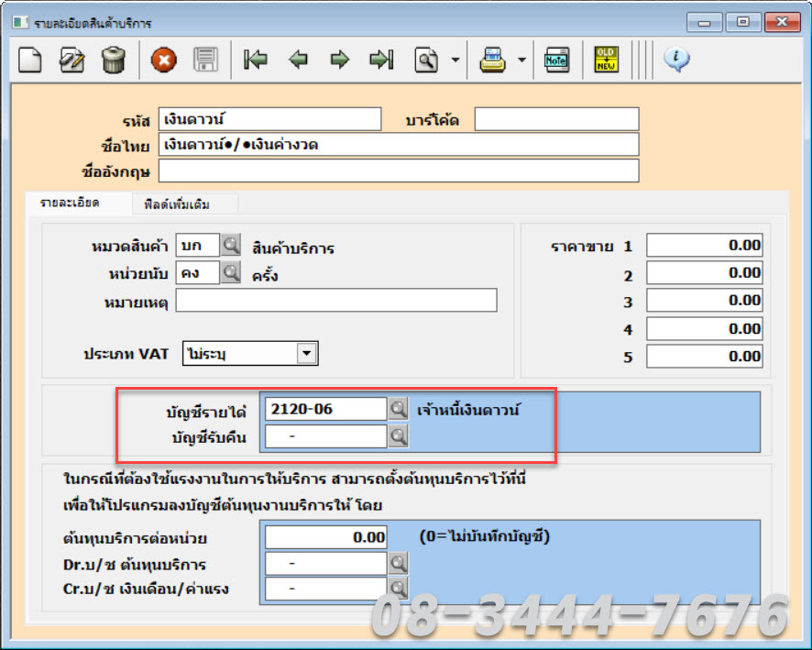The width and height of the screenshot is (812, 650).
Task: Click the window title bar app icon
Action: [21, 22]
